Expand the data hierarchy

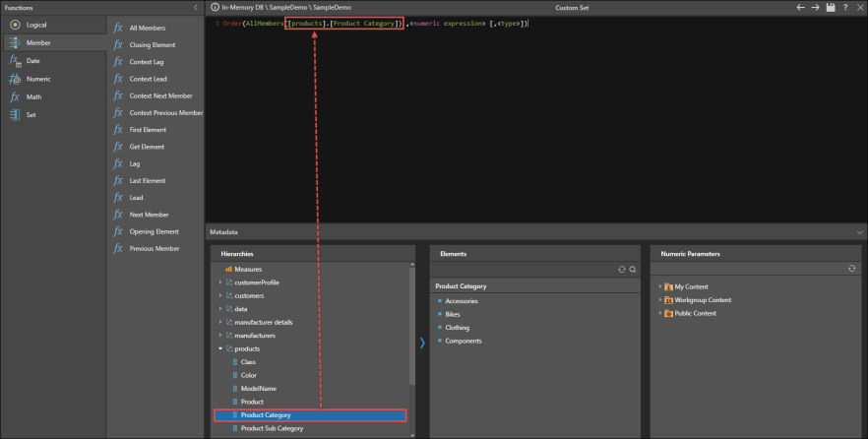[220, 309]
